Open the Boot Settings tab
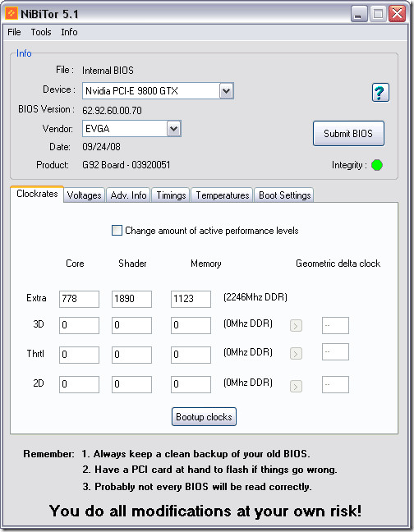 284,195
